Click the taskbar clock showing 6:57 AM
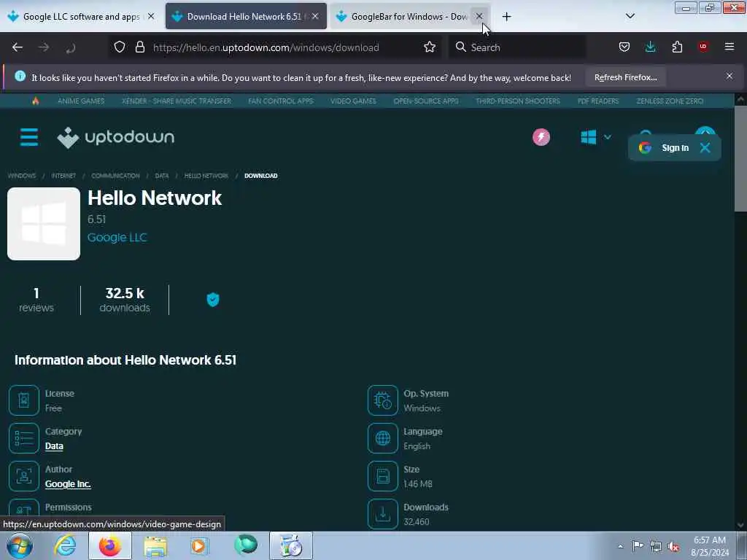The image size is (747, 560). pyautogui.click(x=709, y=546)
